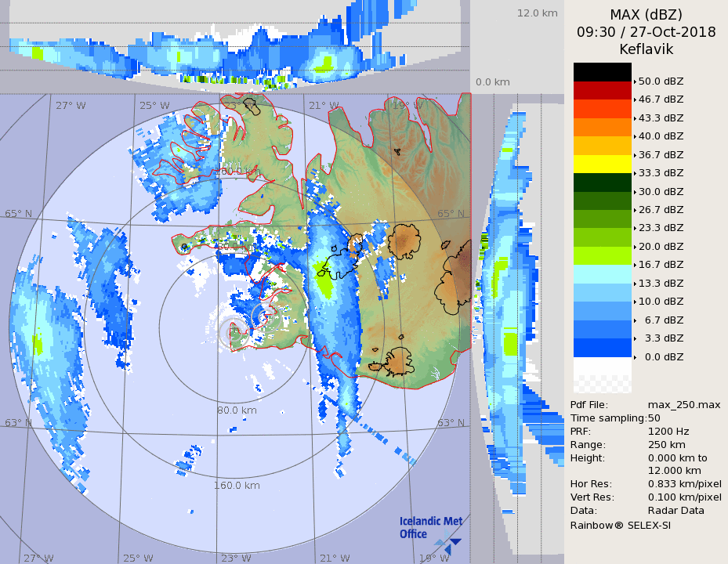Image resolution: width=728 pixels, height=564 pixels.
Task: Click the arrow marker beside 13.3 dBZ
Action: pos(635,284)
